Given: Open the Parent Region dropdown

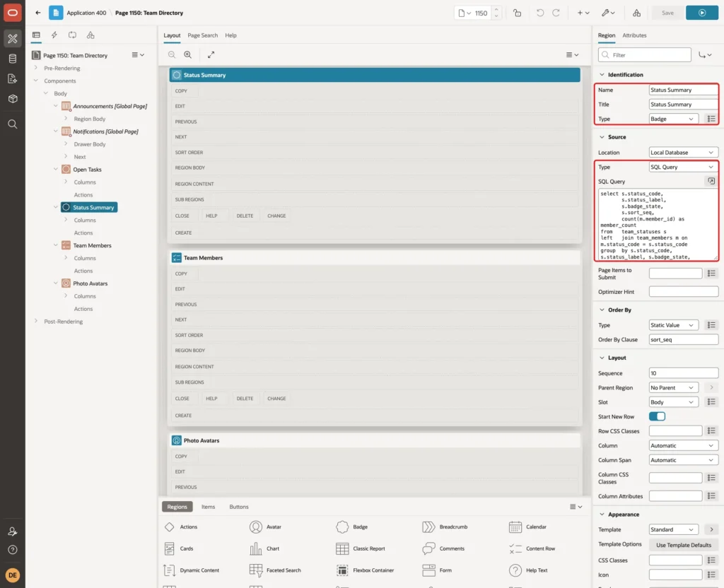Looking at the screenshot, I should (673, 388).
